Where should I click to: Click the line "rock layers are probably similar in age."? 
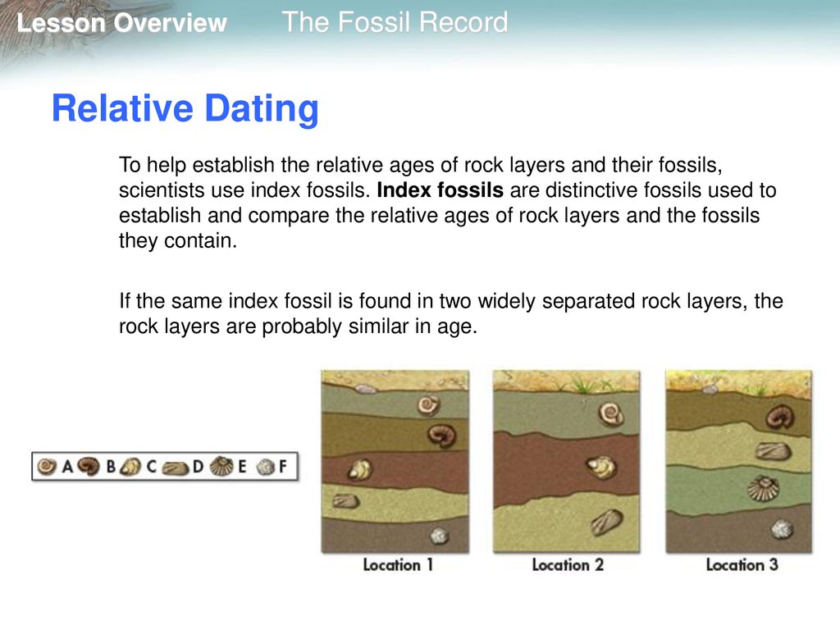298,326
